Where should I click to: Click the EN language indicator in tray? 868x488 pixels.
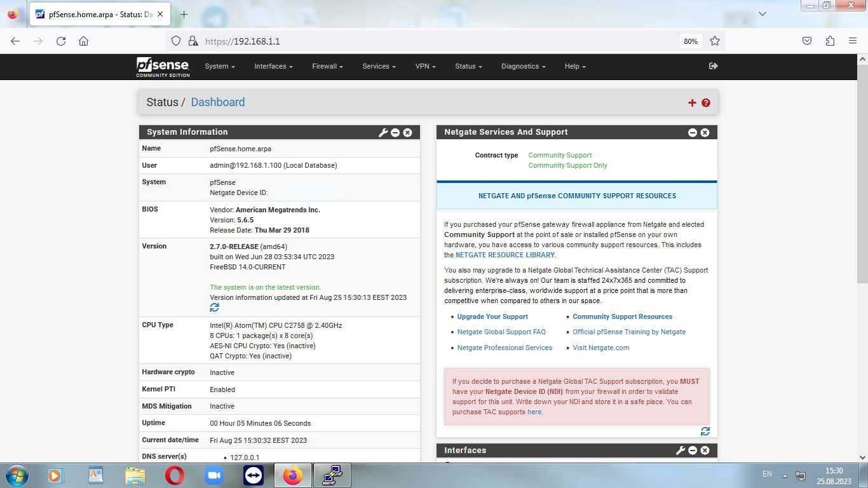coord(767,474)
